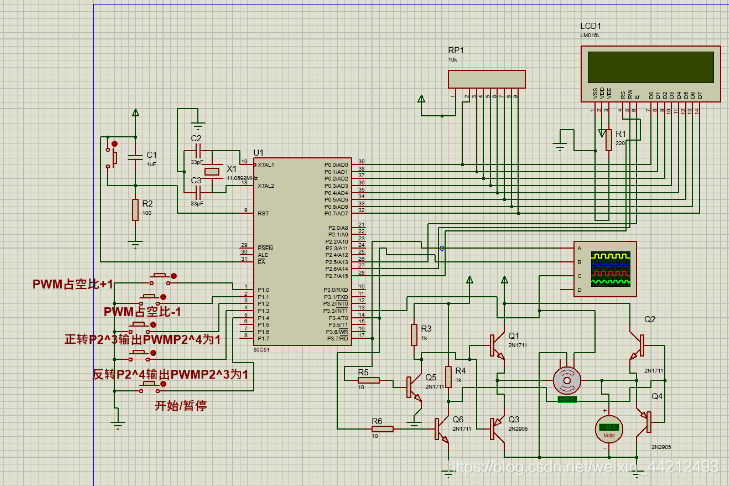Select the U1 80C51 microcontroller chip
The height and width of the screenshot is (486, 729).
point(302,252)
